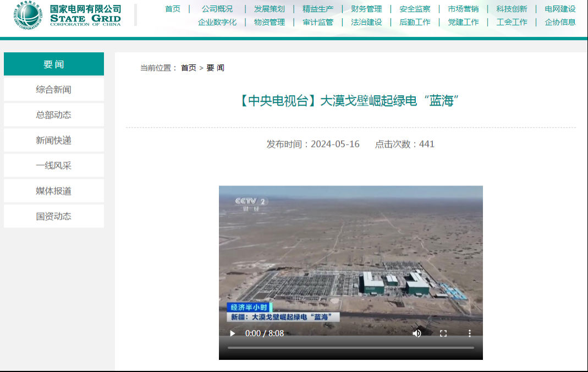This screenshot has height=372, width=588.
Task: Open video more options menu
Action: (x=469, y=333)
